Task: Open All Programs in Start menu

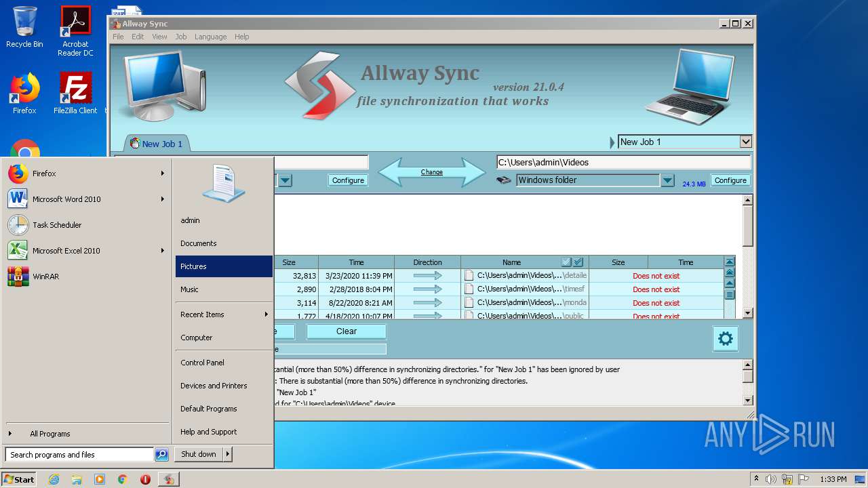Action: point(85,434)
